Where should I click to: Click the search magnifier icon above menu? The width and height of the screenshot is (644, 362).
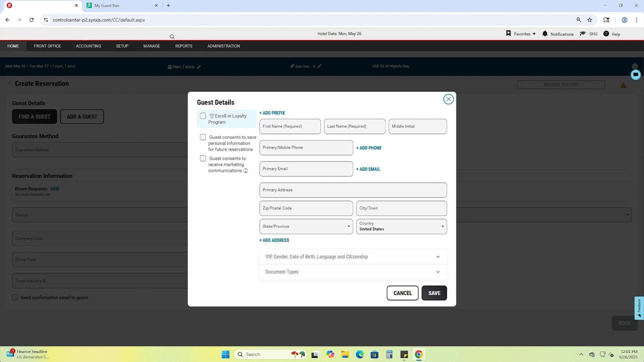(172, 37)
